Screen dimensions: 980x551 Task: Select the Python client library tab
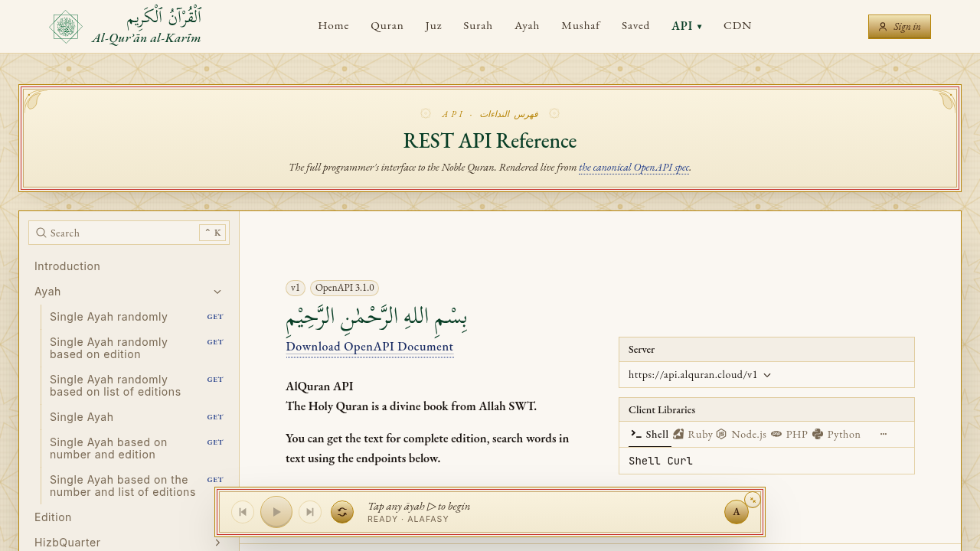[837, 434]
